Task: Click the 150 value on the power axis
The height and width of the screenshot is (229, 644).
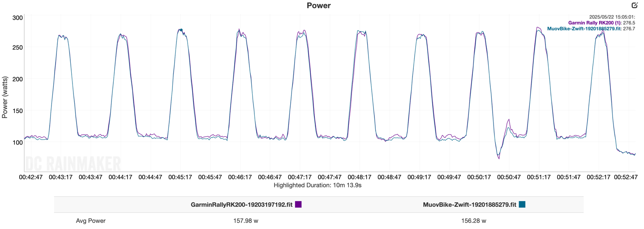Action: tap(17, 111)
